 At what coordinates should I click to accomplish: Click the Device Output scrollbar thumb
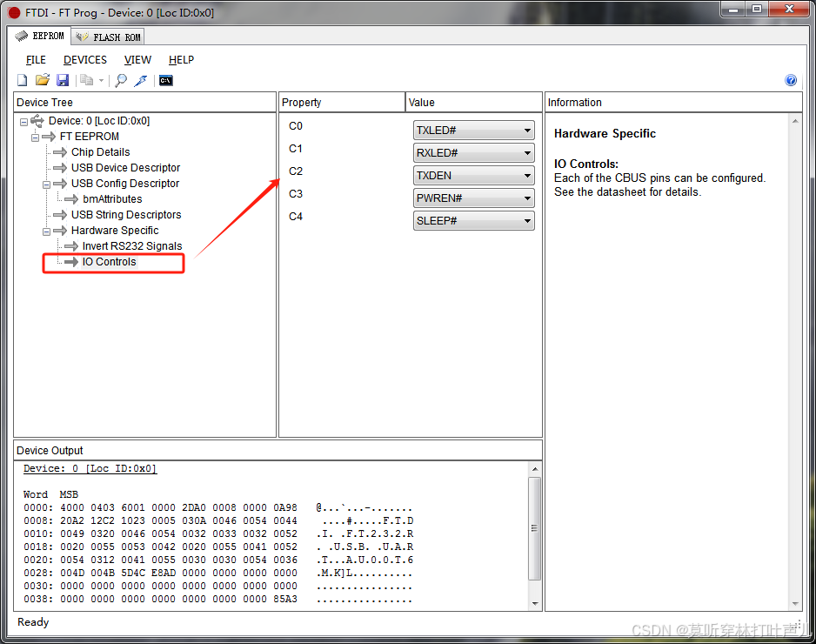[534, 528]
